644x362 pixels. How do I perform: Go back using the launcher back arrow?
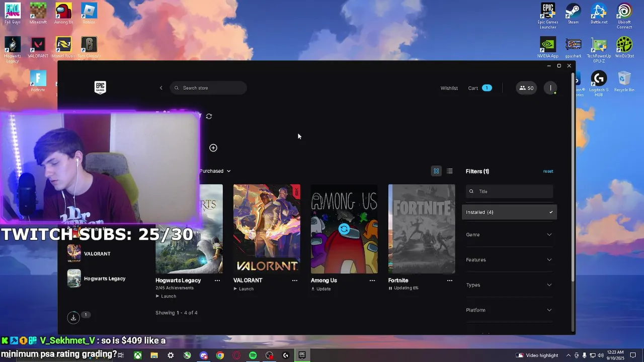pyautogui.click(x=161, y=88)
